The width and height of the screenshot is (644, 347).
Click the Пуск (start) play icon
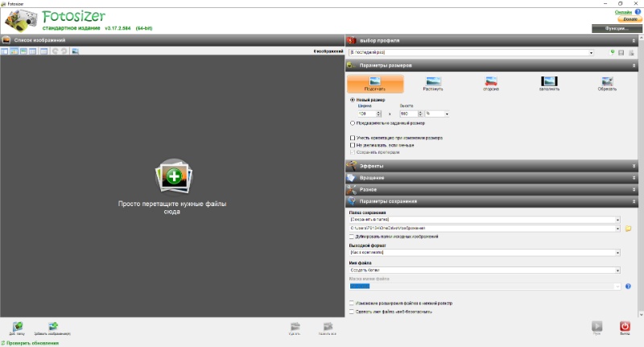point(597,328)
